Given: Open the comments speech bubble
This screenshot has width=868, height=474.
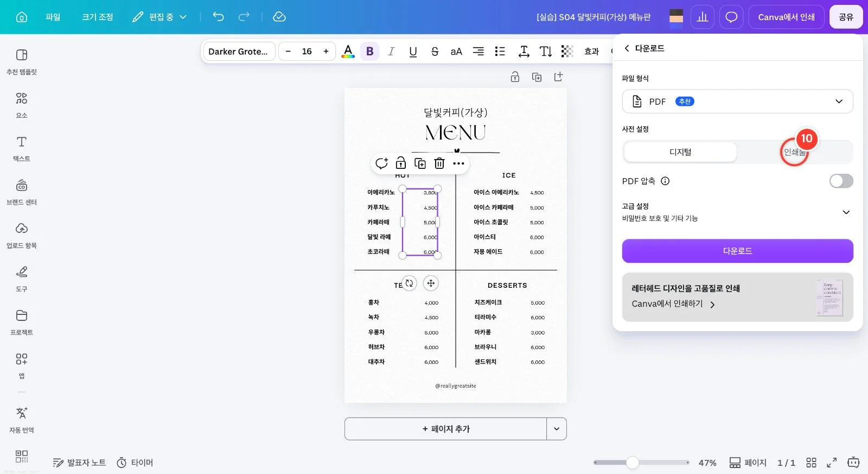Looking at the screenshot, I should click(x=731, y=17).
